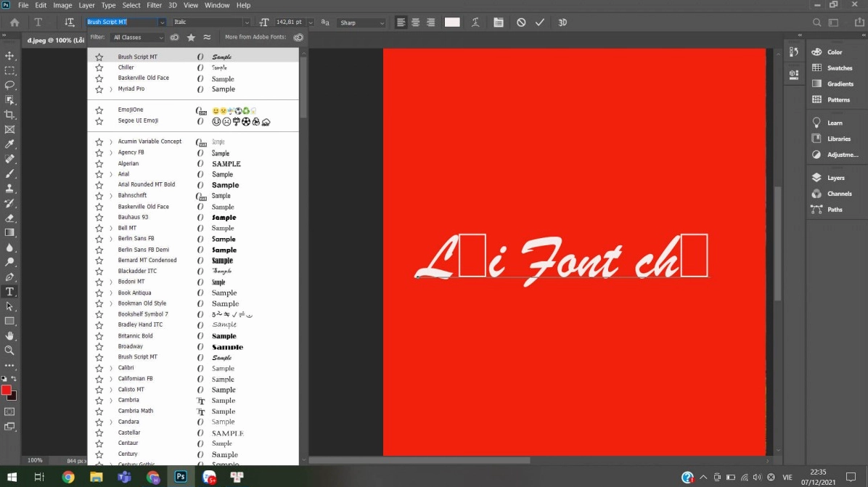Select the Eraser tool
The image size is (868, 487).
pos(10,218)
